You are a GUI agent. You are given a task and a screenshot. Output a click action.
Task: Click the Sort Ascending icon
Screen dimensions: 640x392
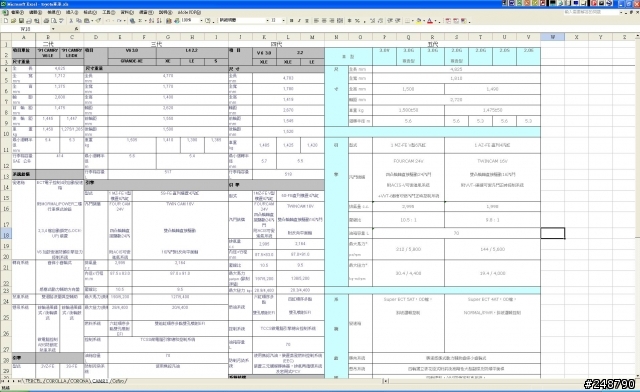151,20
